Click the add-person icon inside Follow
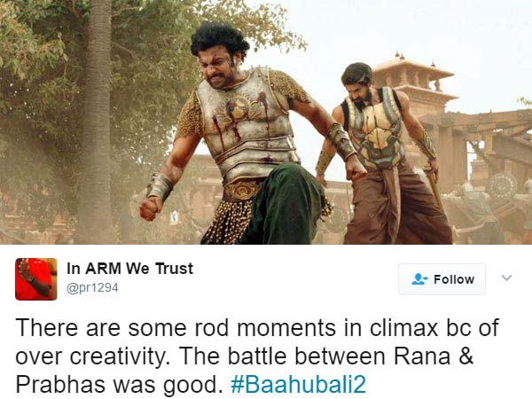Viewport: 532px width, 399px height. (x=419, y=279)
